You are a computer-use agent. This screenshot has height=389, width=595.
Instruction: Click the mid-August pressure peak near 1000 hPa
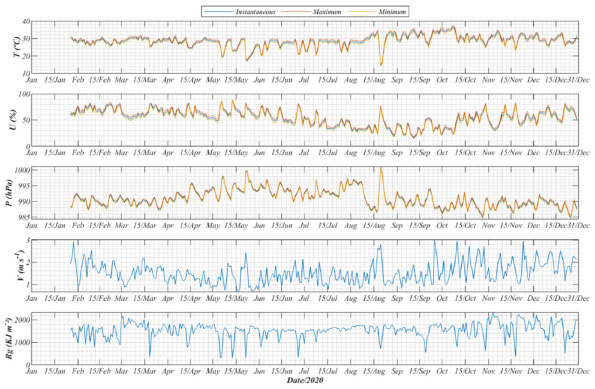coord(381,169)
